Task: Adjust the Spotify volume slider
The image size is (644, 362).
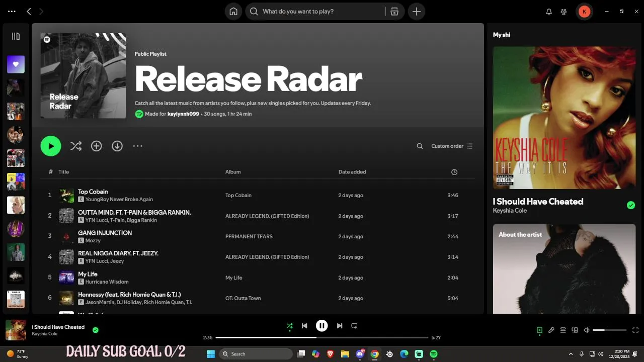Action: tap(609, 330)
